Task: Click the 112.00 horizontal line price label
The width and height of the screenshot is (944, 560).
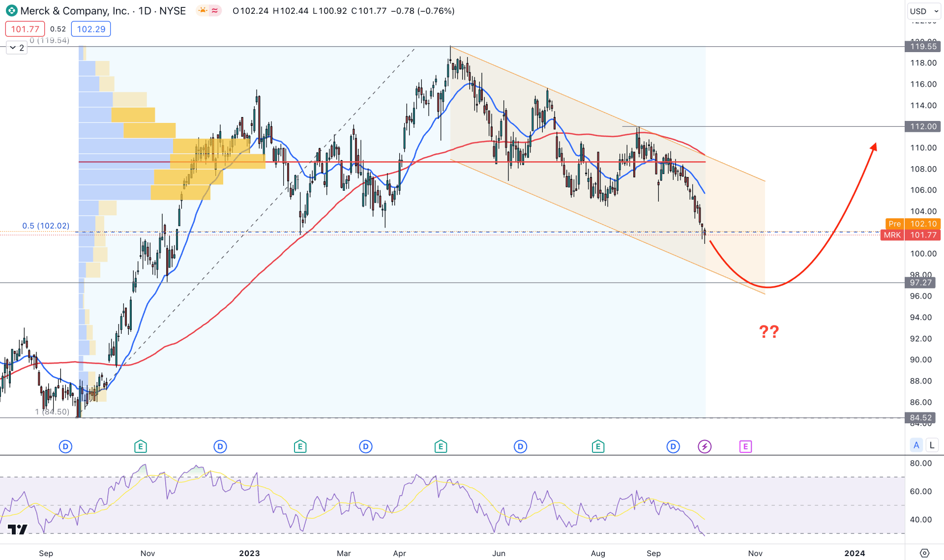Action: [923, 126]
